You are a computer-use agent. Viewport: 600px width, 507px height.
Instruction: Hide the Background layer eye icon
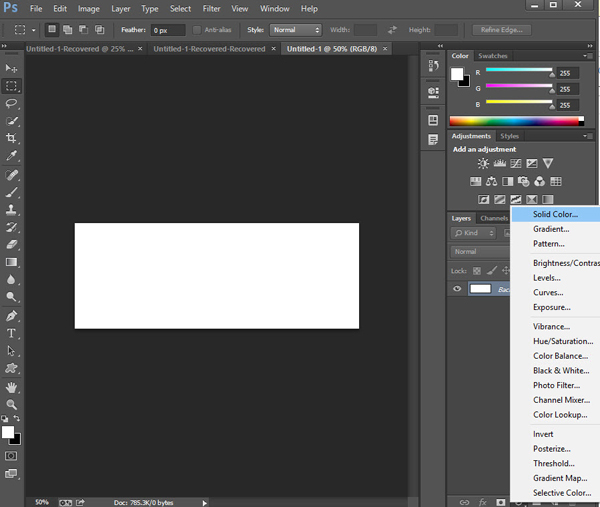tap(457, 289)
